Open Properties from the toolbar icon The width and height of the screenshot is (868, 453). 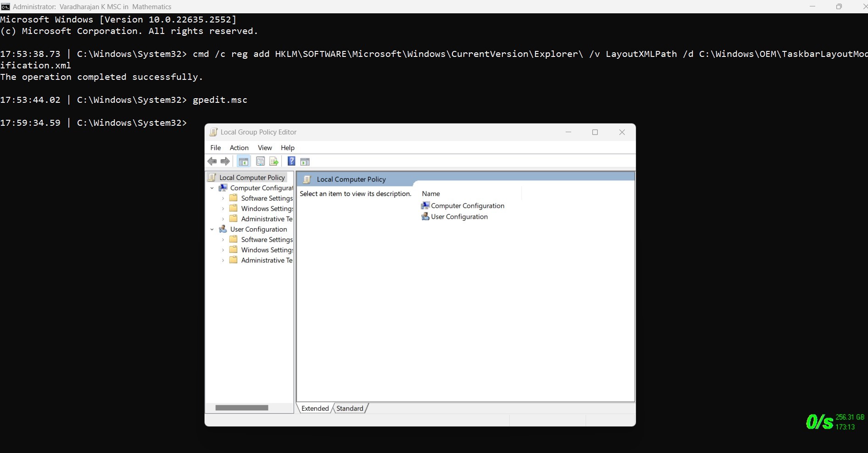pos(260,162)
